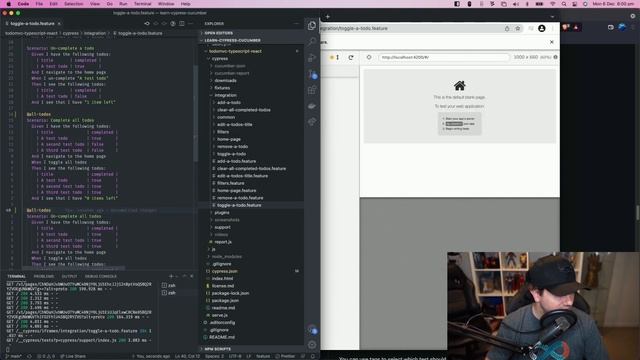Viewport: 640px width, 360px height.
Task: Open clear-all-completed-todos.feature file
Action: click(x=251, y=169)
